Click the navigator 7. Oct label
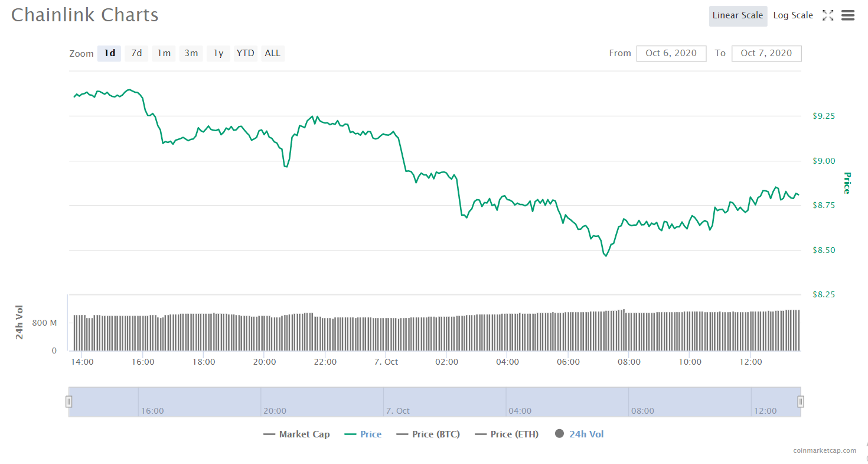This screenshot has height=464, width=868. (x=397, y=410)
